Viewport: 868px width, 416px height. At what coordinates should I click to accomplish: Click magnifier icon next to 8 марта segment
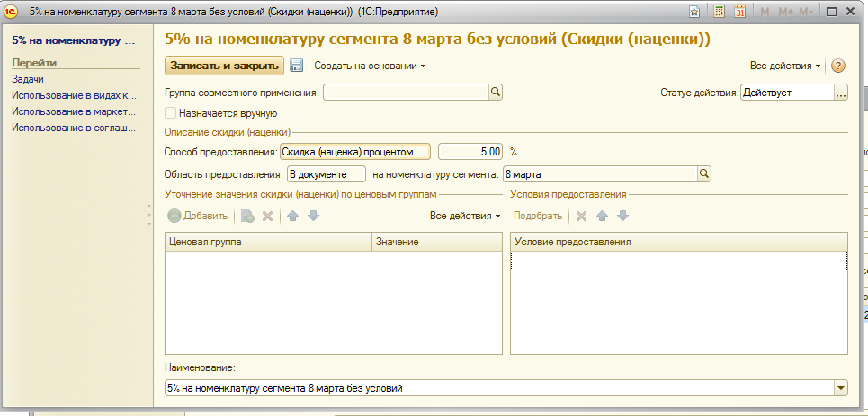(x=703, y=173)
